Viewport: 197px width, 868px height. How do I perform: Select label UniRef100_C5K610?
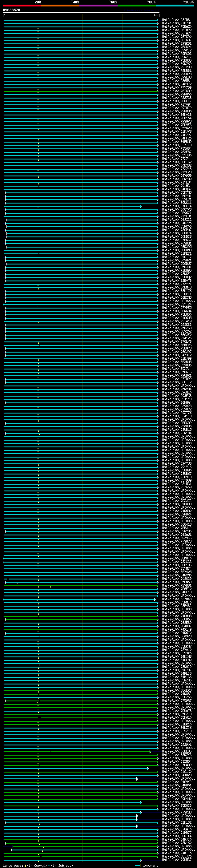[176, 717]
